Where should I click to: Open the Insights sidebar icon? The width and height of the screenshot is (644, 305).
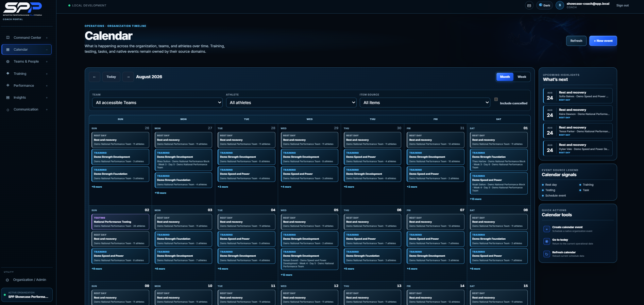pyautogui.click(x=8, y=98)
